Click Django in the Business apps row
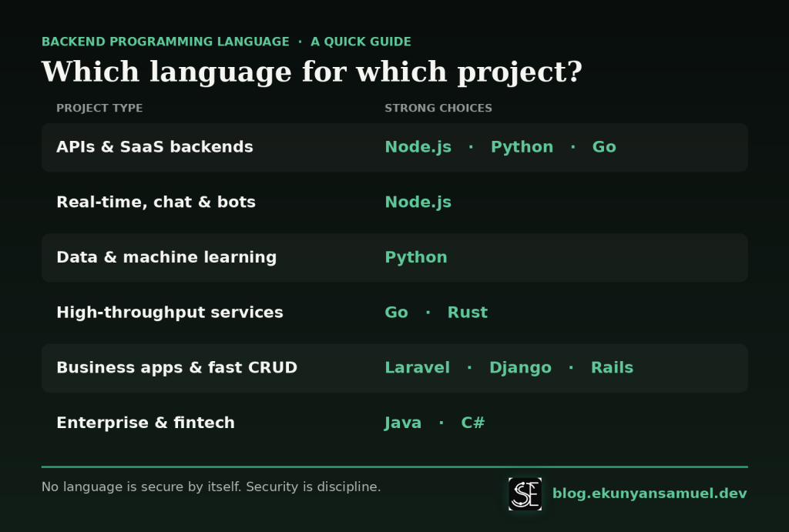The width and height of the screenshot is (789, 532). (x=520, y=367)
